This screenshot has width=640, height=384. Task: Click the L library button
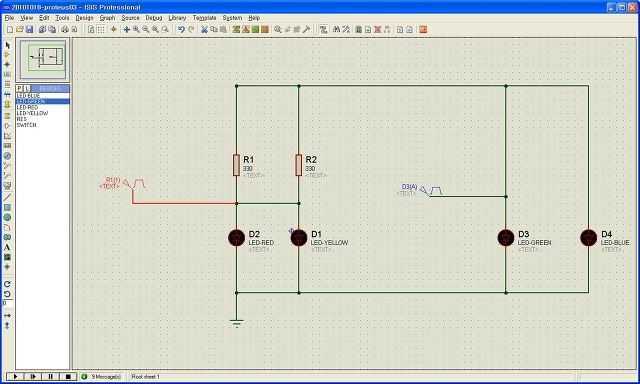coord(27,89)
